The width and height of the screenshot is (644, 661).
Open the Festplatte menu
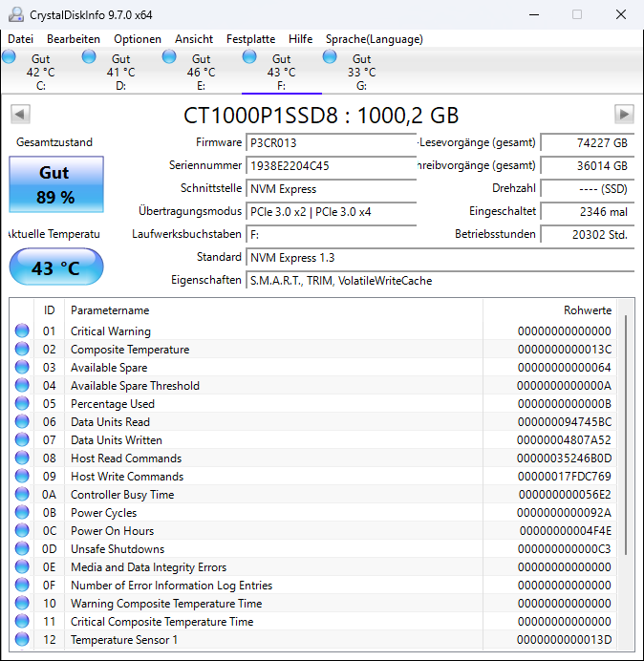[x=251, y=39]
